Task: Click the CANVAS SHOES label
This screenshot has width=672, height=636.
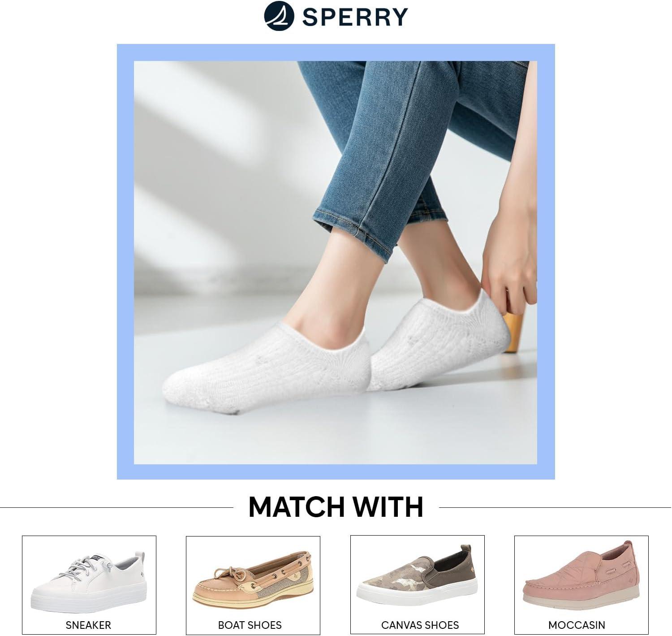Action: (420, 625)
